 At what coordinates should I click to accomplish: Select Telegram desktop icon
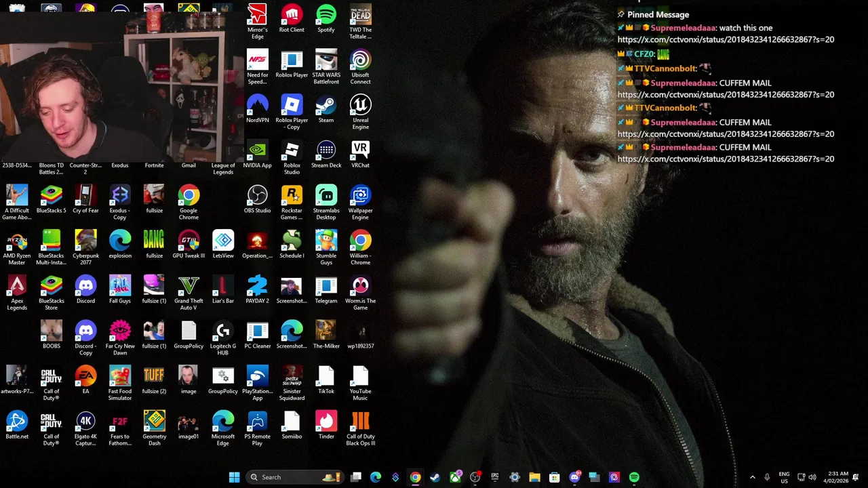326,289
